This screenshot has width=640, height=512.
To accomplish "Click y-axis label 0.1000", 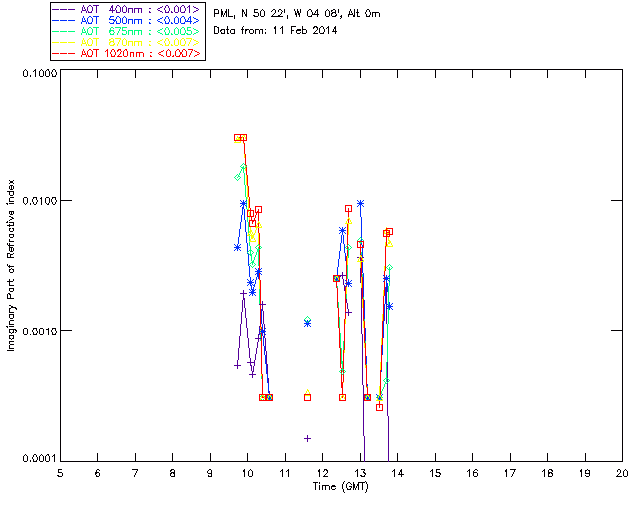I will click(39, 73).
